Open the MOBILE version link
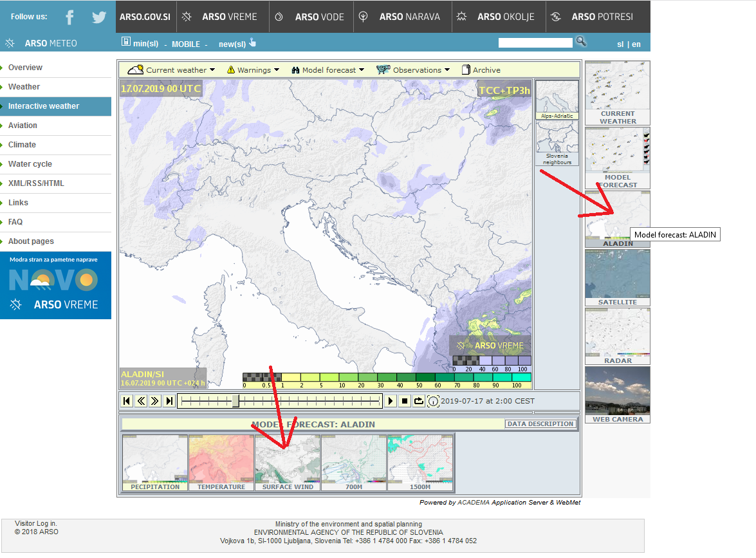This screenshot has height=558, width=756. (x=186, y=44)
